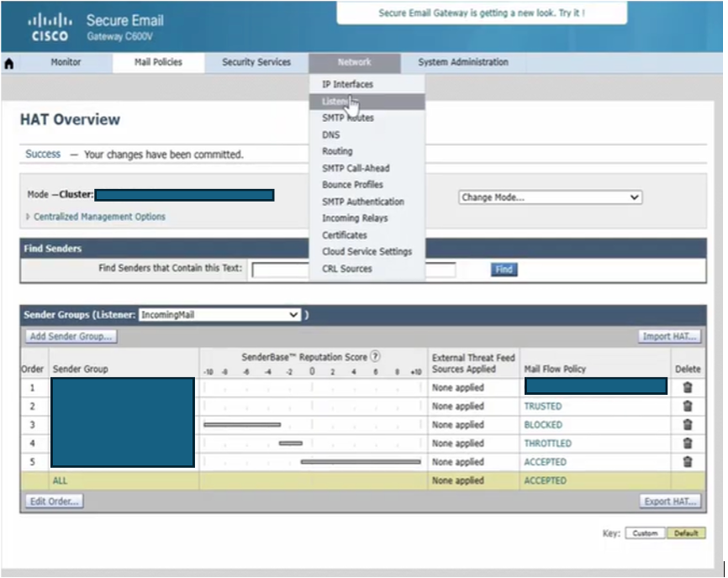Delete the BLOCKED policy sender group
This screenshot has width=728, height=578.
687,424
